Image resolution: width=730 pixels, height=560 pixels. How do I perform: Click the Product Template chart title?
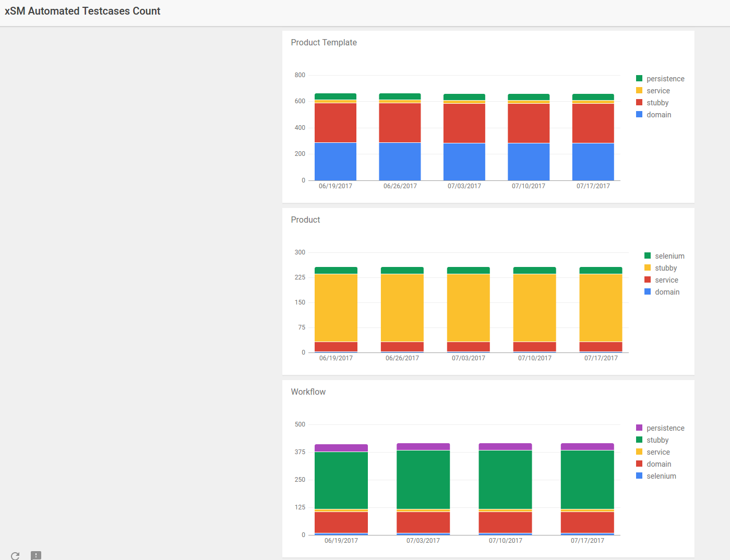(x=324, y=43)
